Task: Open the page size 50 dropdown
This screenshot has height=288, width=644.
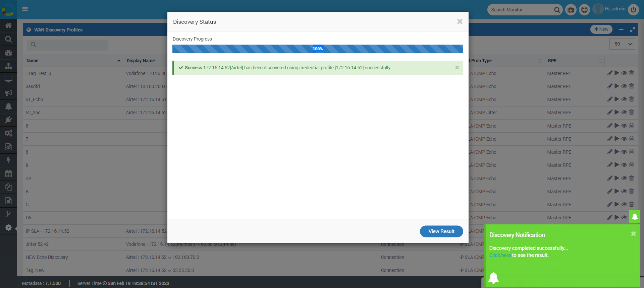Action: point(622,44)
